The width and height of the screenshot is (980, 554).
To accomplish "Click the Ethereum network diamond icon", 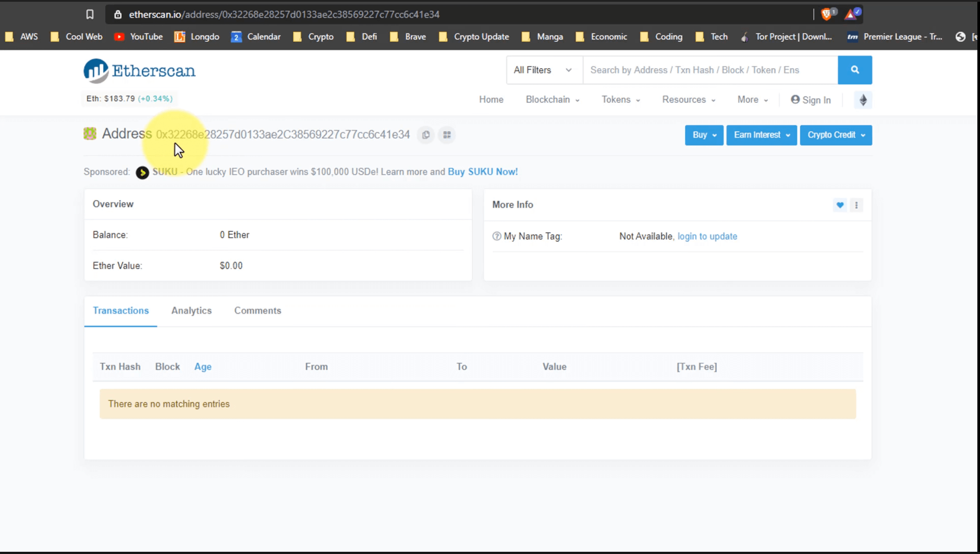I will point(863,100).
